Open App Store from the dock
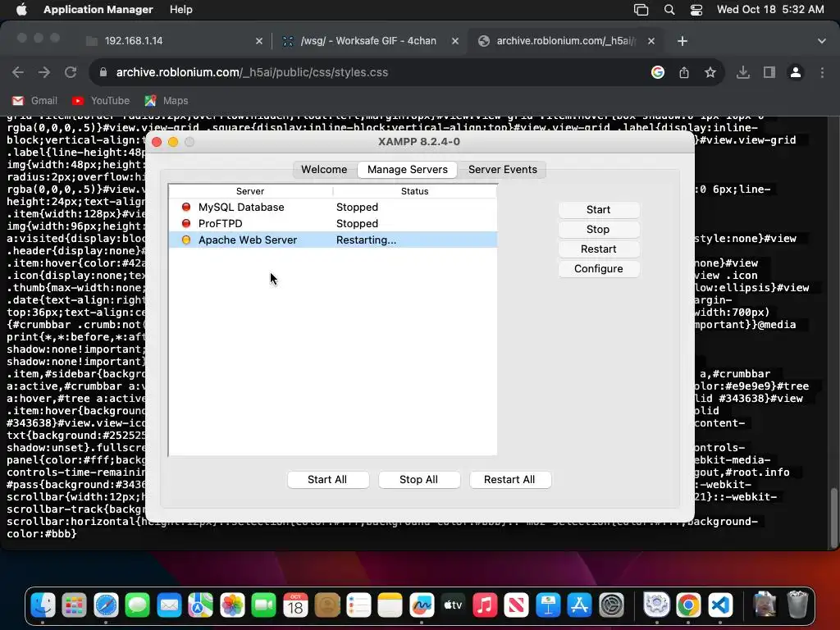 [580, 605]
